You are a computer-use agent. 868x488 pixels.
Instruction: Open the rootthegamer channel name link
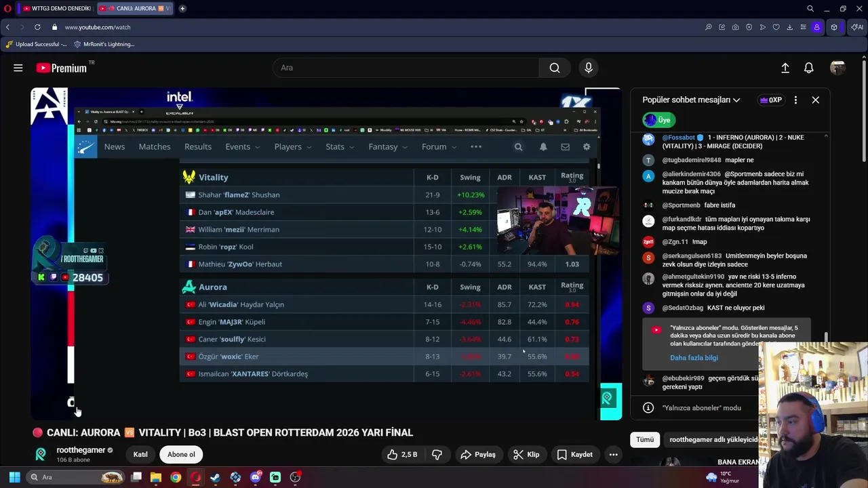point(81,450)
